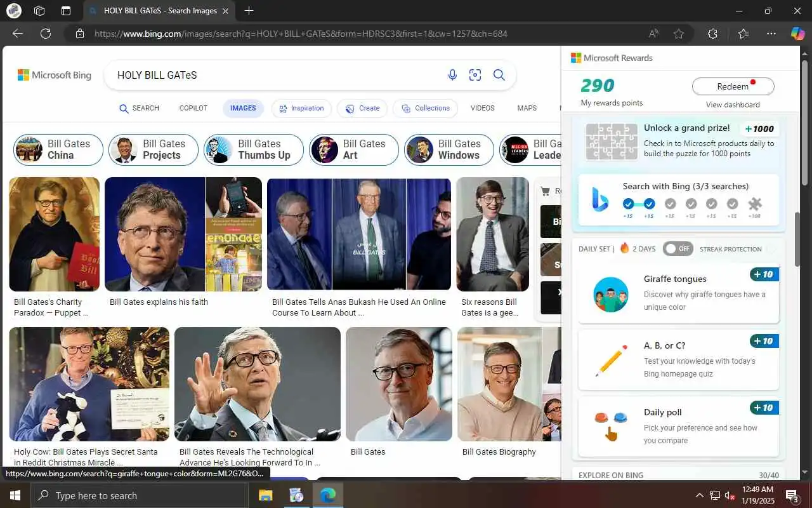This screenshot has height=508, width=812.
Task: Open the Favorites list icon
Action: pos(743,34)
